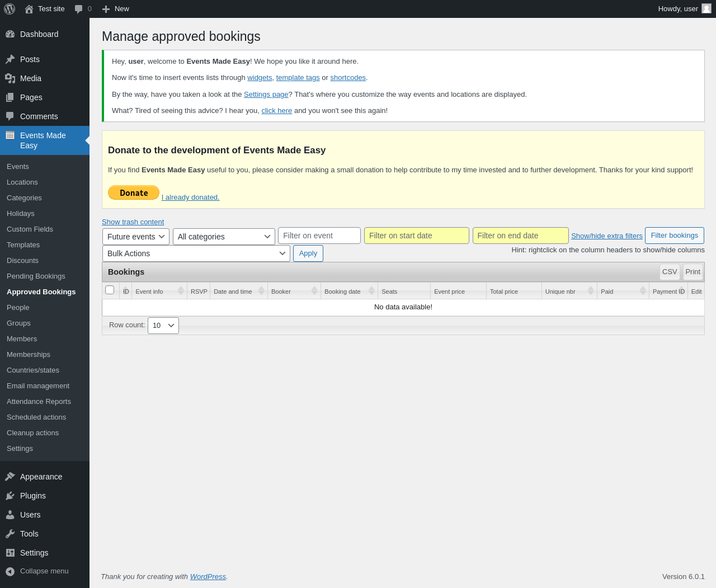Export bookings with the CSV button
The width and height of the screenshot is (716, 588).
tap(670, 272)
